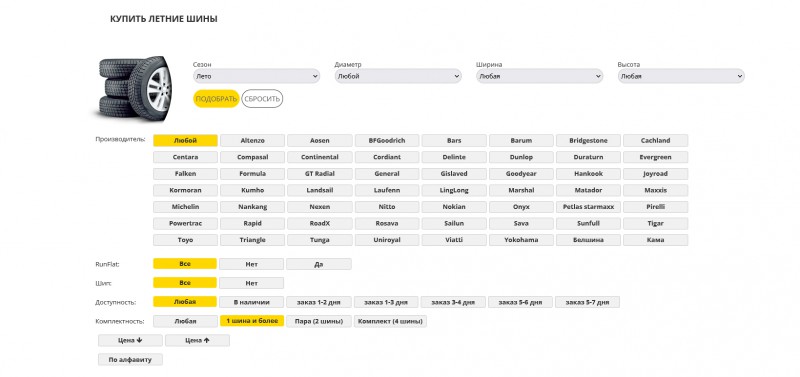The height and width of the screenshot is (377, 800).
Task: Select Evergreen brand filter
Action: tap(656, 157)
